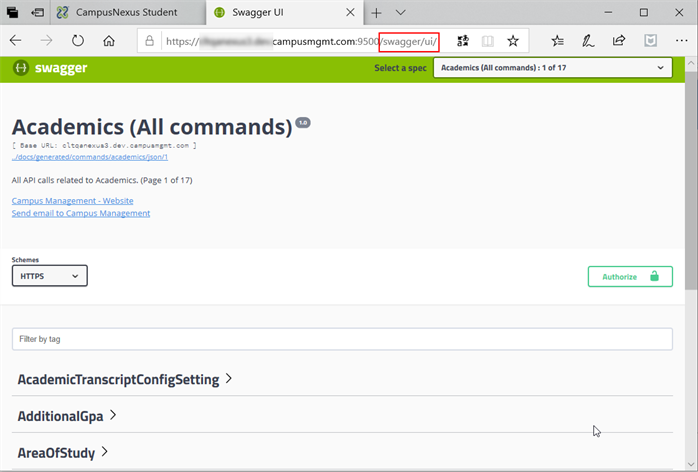This screenshot has width=698, height=472.
Task: Click the 1.0 version badge
Action: (x=303, y=122)
